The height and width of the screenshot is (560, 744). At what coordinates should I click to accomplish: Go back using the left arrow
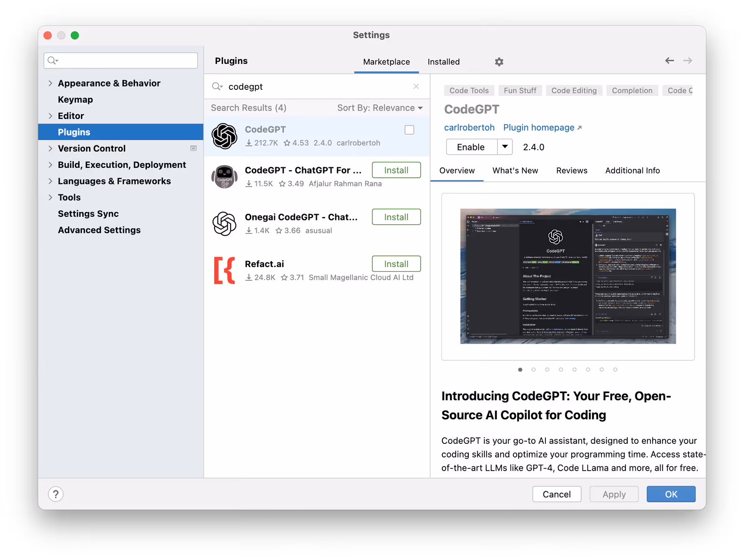pyautogui.click(x=669, y=61)
